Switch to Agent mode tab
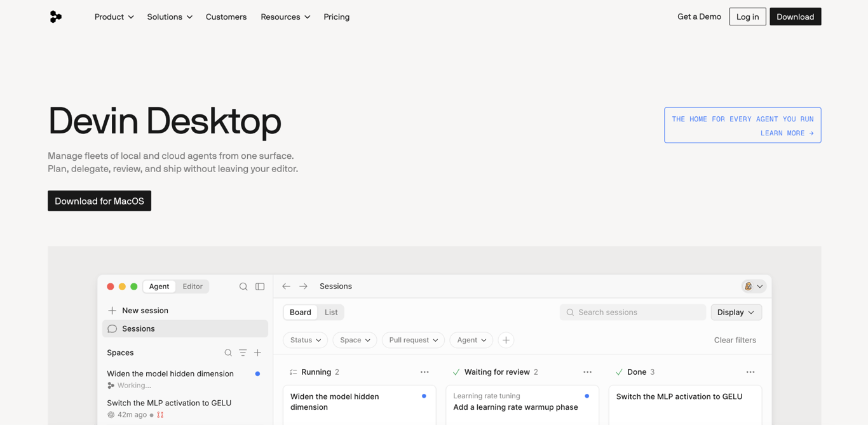The image size is (868, 425). (159, 287)
